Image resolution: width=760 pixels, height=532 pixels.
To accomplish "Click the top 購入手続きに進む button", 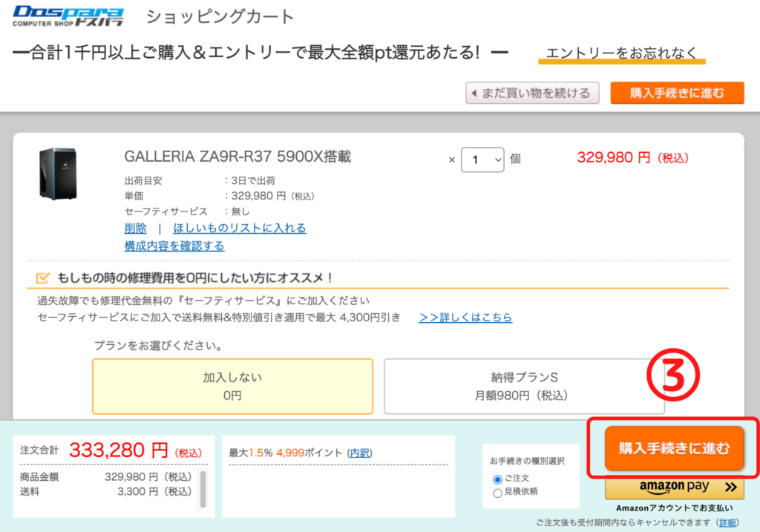I will [676, 93].
